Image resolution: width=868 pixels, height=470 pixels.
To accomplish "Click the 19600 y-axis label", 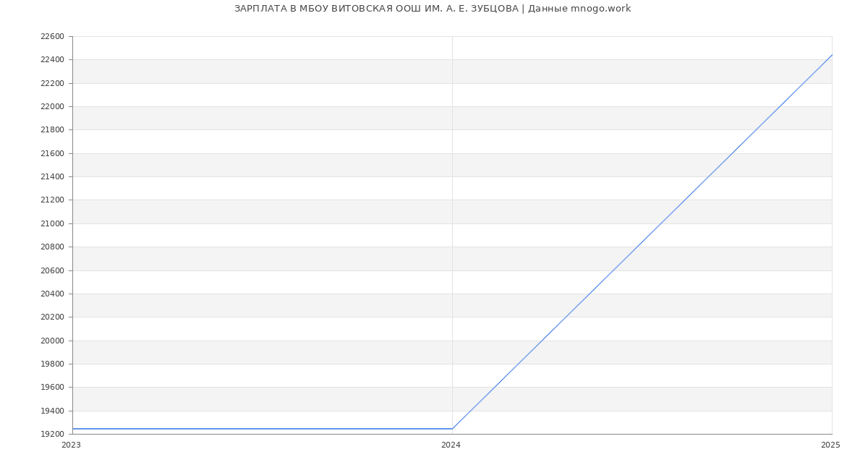I will point(52,388).
